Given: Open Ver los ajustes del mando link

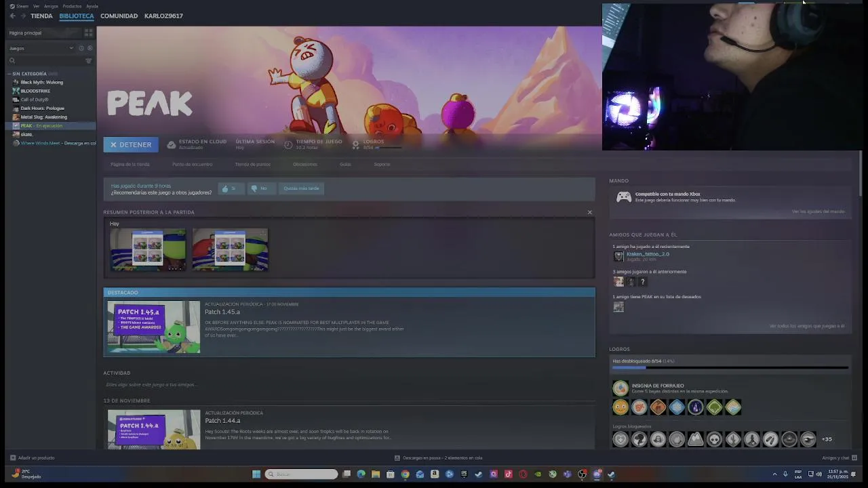Looking at the screenshot, I should [x=818, y=211].
